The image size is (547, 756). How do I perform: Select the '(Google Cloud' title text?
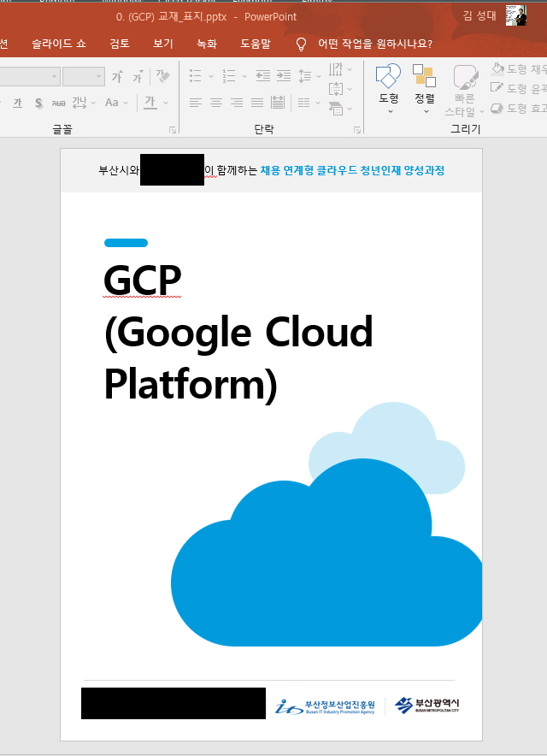(x=238, y=333)
